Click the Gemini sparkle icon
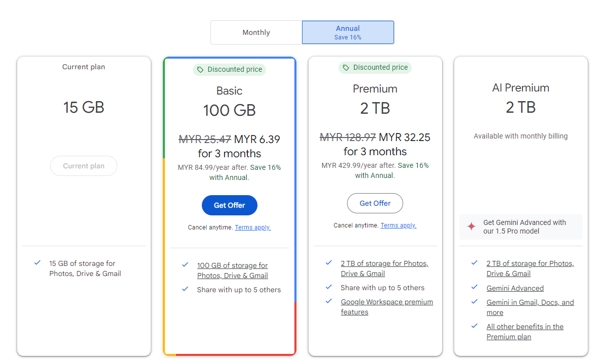This screenshot has height=364, width=607. (471, 226)
